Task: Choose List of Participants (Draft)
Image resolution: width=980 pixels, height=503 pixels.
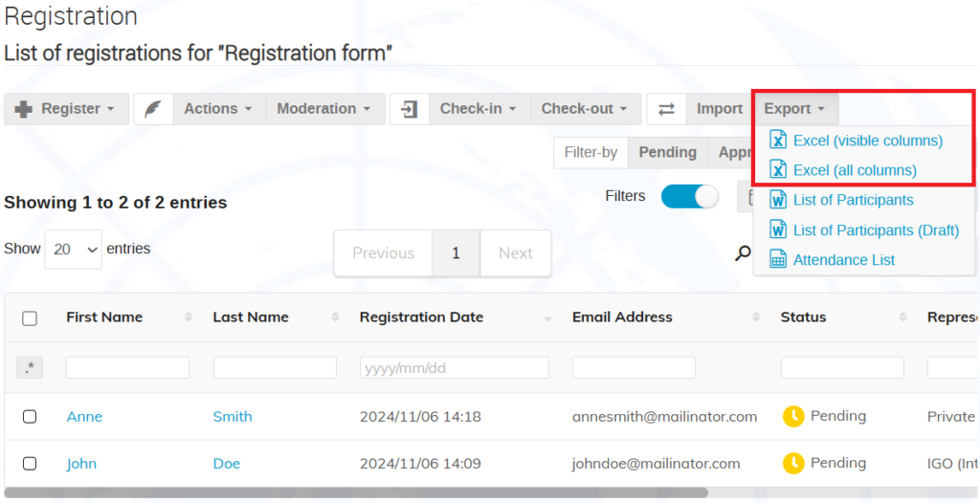Action: [x=876, y=230]
